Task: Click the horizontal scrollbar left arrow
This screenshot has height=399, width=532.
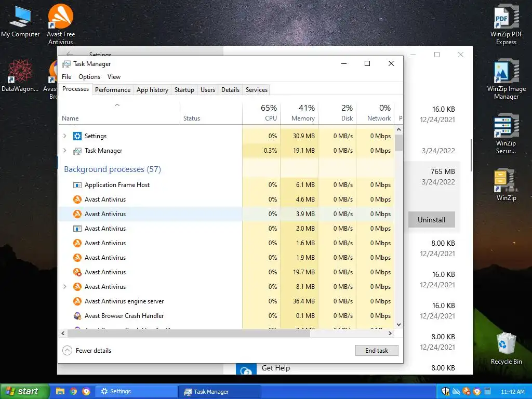Action: [x=63, y=334]
